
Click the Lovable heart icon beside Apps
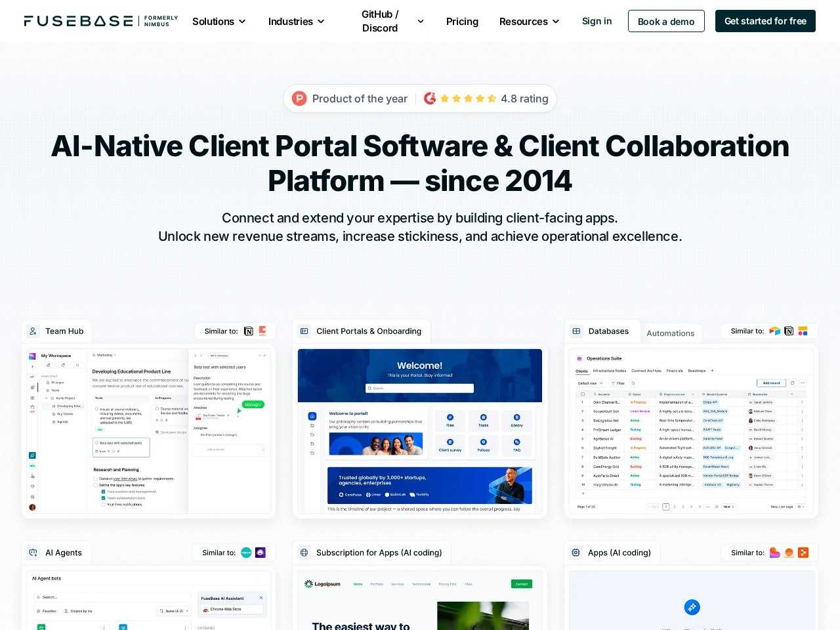pos(775,553)
